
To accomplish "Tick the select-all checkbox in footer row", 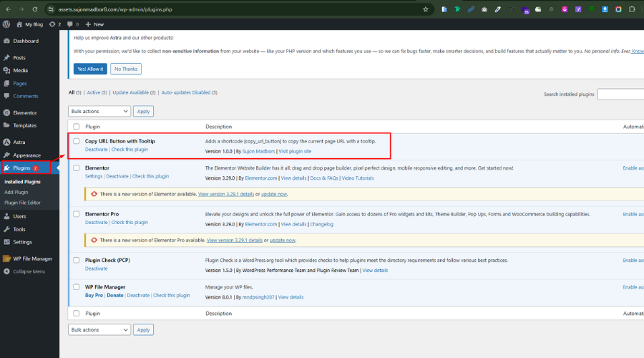I will pyautogui.click(x=77, y=313).
